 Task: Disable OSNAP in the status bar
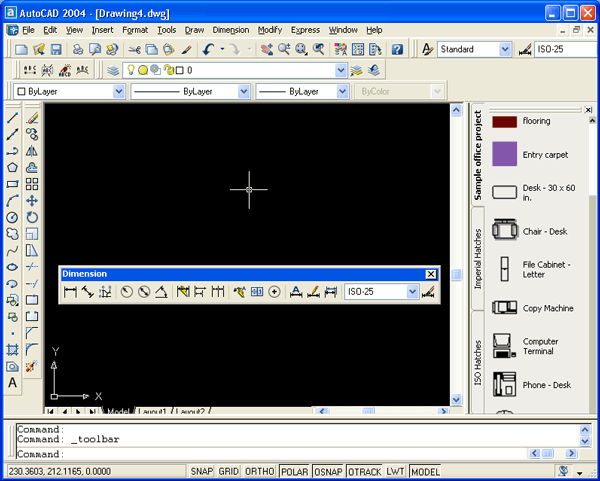[328, 471]
